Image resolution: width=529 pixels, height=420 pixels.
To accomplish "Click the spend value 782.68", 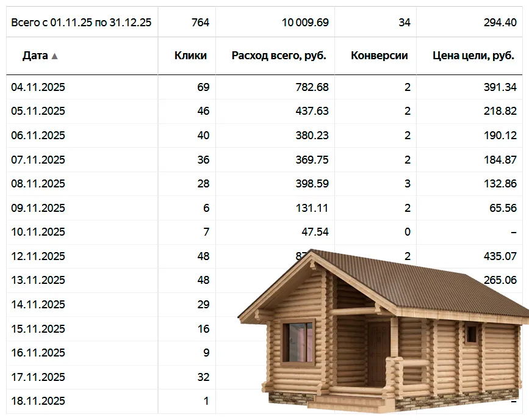I will tap(312, 87).
